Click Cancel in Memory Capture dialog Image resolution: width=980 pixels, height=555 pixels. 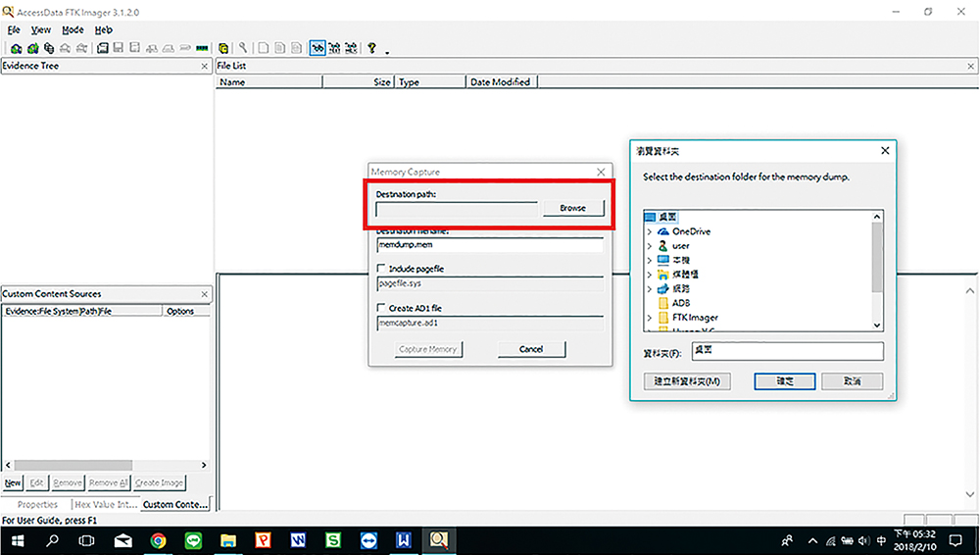click(531, 349)
